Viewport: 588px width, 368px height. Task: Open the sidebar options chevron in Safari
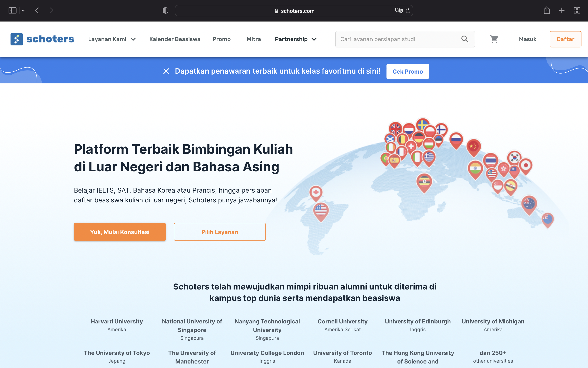point(23,10)
